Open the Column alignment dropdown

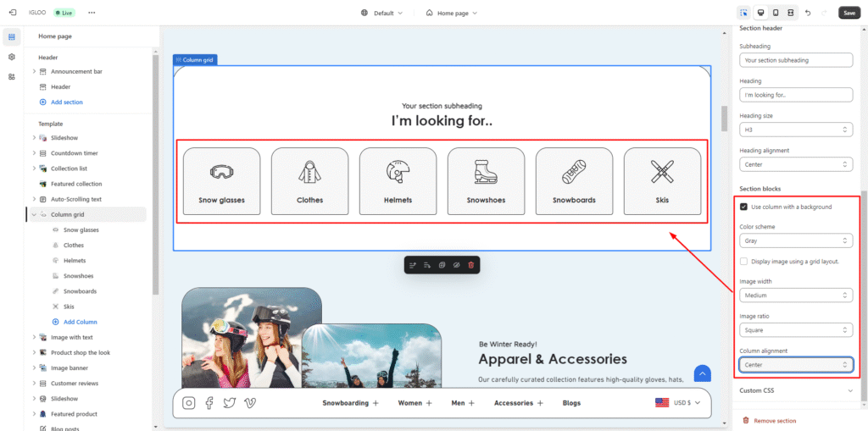pos(795,364)
